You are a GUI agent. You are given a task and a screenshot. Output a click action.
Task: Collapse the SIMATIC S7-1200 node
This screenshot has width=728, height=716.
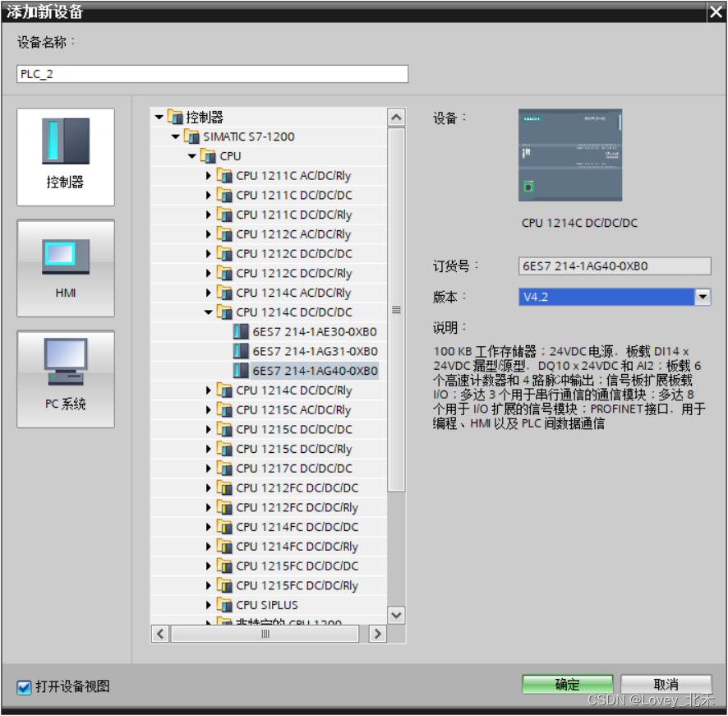(x=176, y=136)
